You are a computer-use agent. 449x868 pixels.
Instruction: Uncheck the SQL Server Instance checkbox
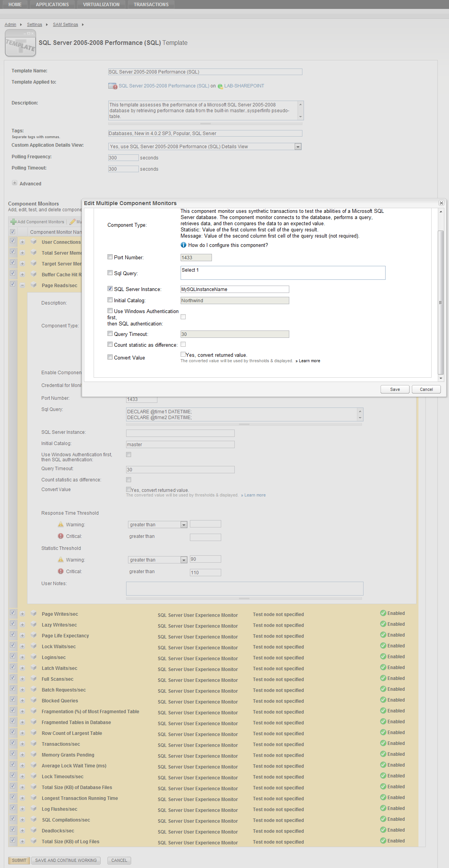tap(110, 288)
